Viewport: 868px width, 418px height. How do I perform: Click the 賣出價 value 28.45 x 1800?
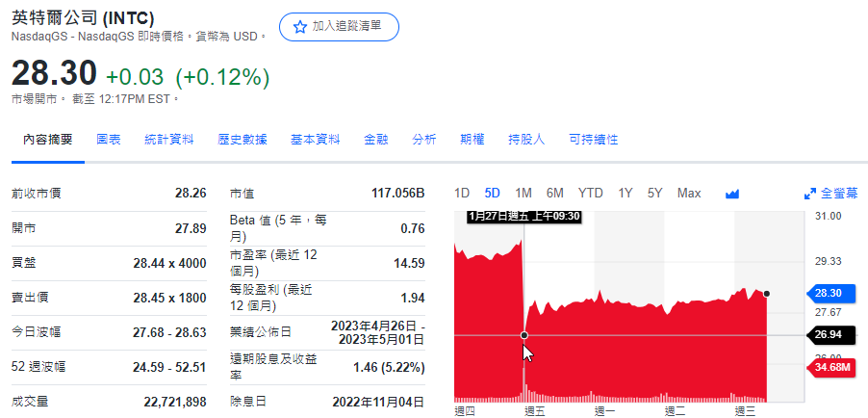[x=170, y=298]
